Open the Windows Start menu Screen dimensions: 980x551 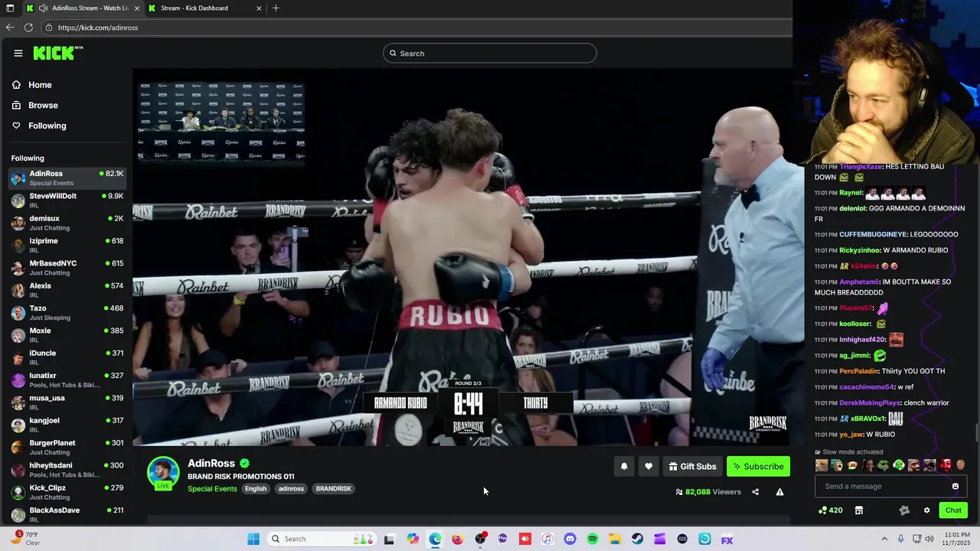point(253,539)
